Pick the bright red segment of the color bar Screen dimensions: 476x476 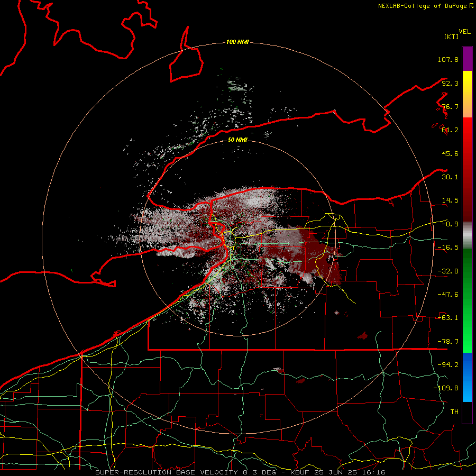(x=467, y=169)
